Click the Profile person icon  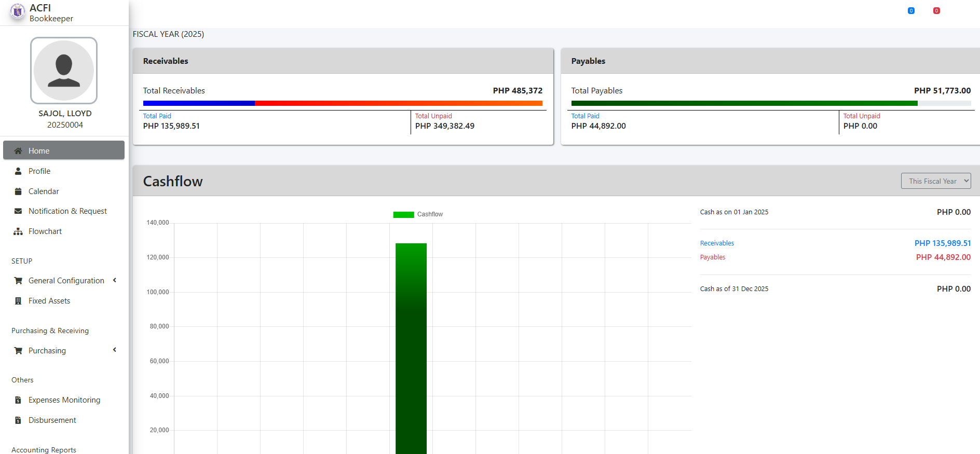tap(18, 171)
